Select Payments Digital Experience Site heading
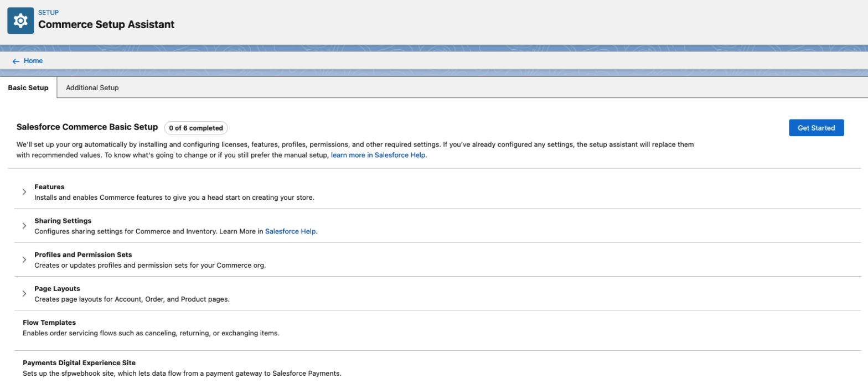The height and width of the screenshot is (389, 868). [79, 362]
